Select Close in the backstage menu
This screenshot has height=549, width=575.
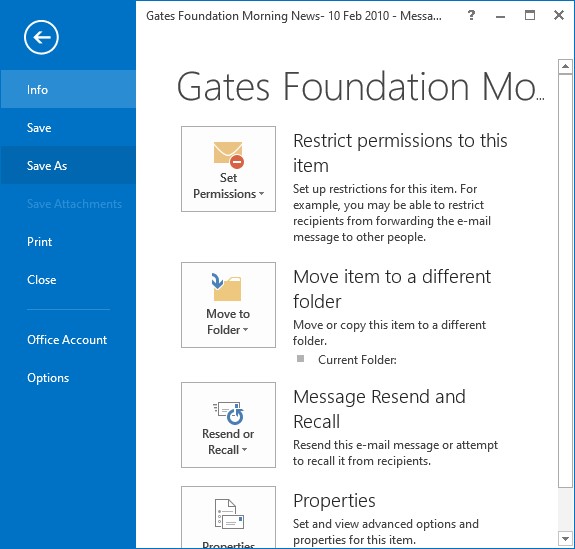68,280
